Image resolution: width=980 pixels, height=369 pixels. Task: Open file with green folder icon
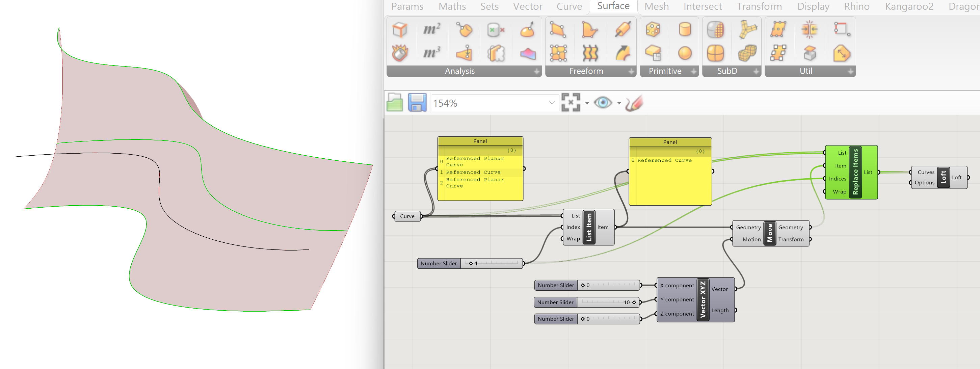pos(395,103)
